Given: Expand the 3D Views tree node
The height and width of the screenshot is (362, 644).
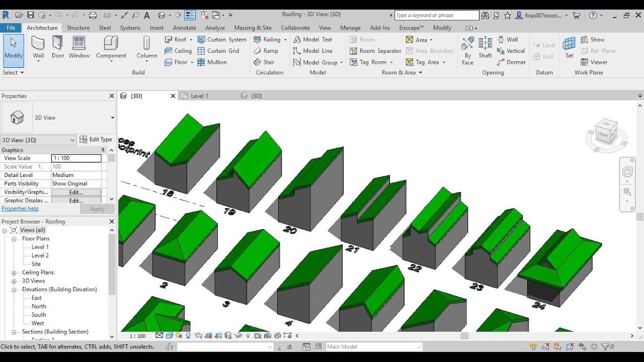Looking at the screenshot, I should coord(15,281).
